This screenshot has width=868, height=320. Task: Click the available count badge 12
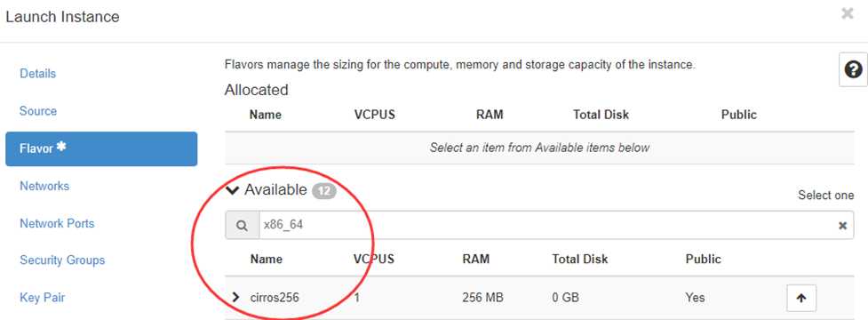324,192
